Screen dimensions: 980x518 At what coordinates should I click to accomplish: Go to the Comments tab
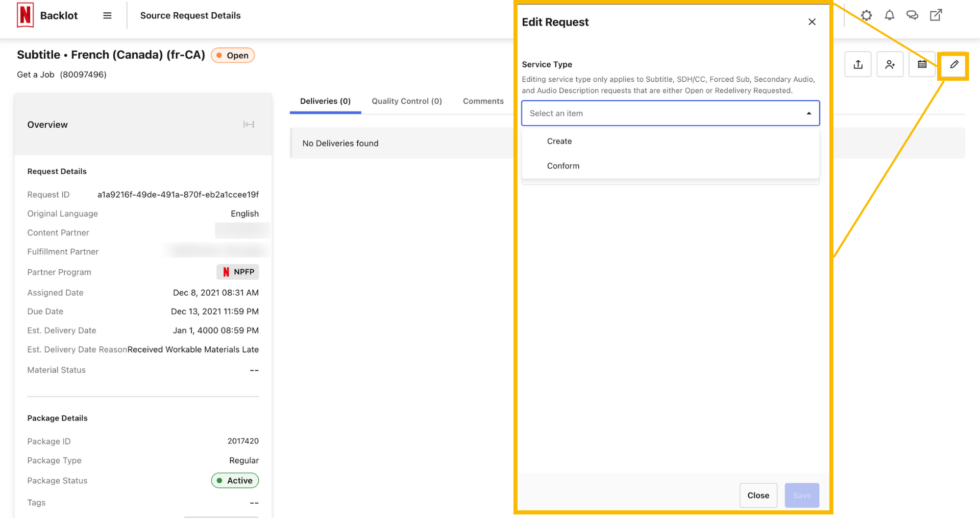point(483,101)
